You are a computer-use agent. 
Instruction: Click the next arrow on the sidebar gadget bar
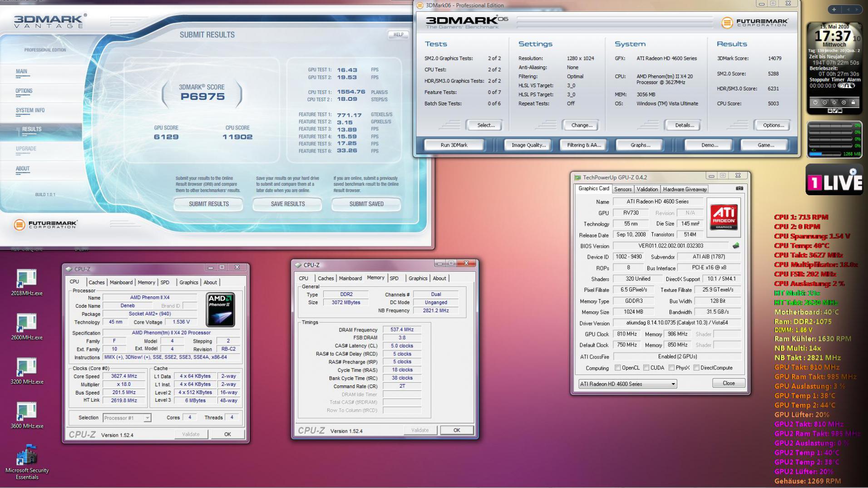coord(857,9)
